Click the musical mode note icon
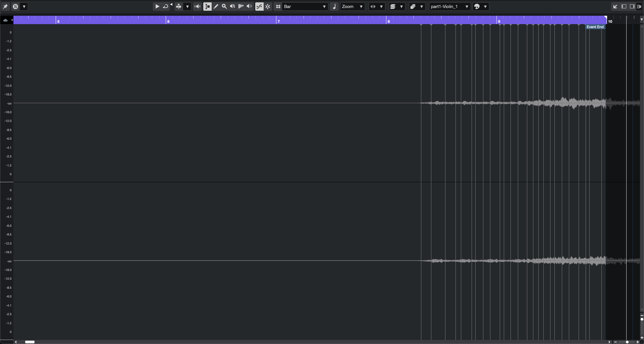 pos(334,6)
